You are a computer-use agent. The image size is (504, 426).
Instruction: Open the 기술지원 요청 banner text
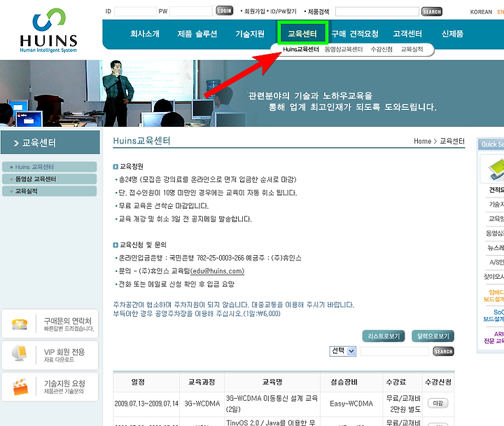click(x=64, y=387)
